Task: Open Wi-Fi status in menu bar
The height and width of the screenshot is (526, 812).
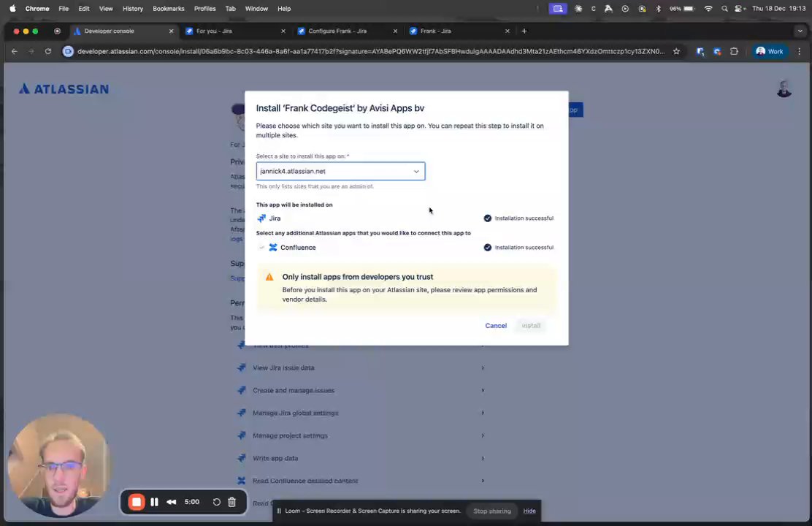Action: click(x=708, y=9)
